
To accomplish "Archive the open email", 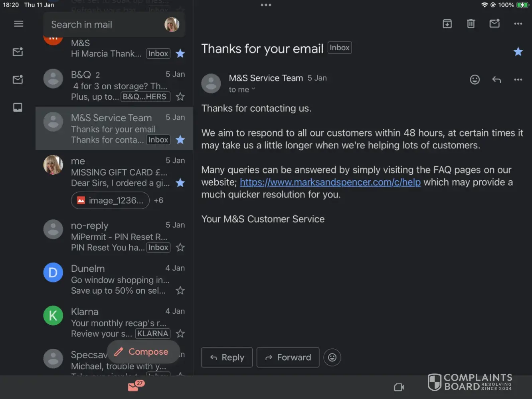I will point(447,24).
